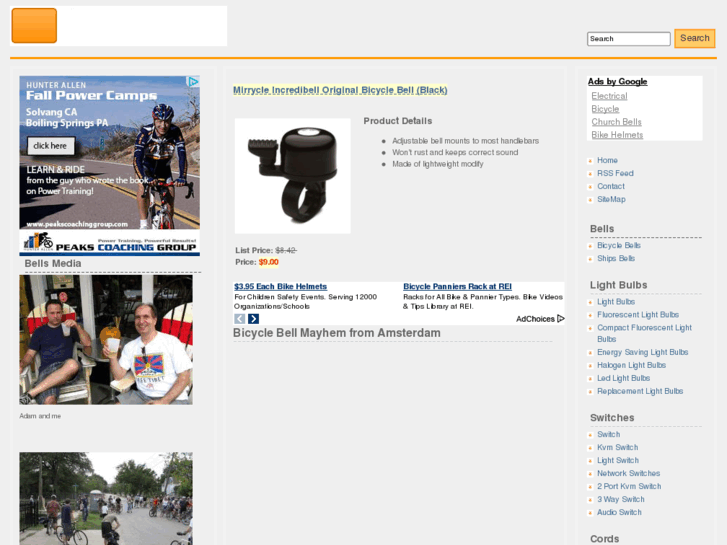727x545 pixels.
Task: Click the struck-through $8.42 list price
Action: click(286, 250)
